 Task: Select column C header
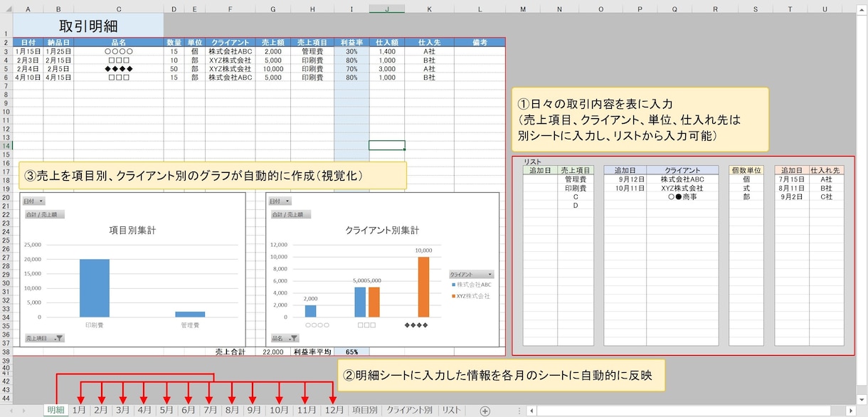point(119,9)
